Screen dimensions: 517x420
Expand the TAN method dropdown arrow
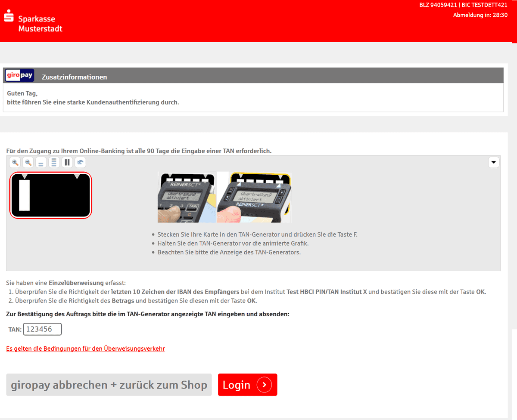coord(493,163)
